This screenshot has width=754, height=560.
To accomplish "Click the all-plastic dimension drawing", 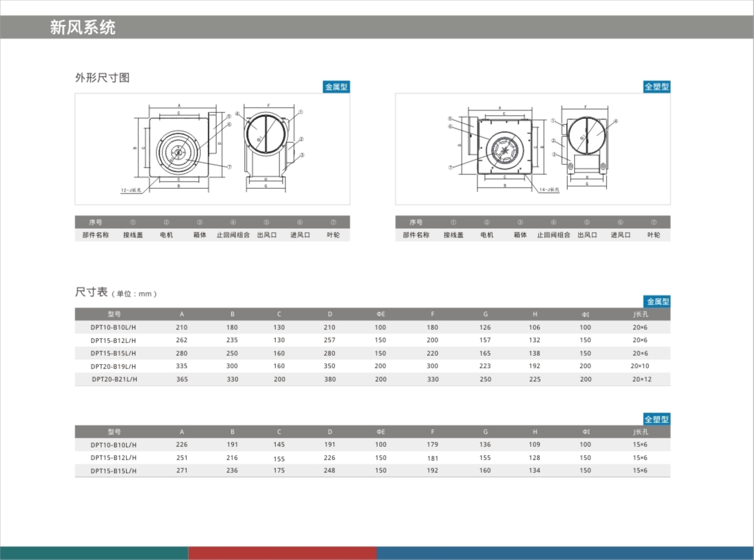I will pyautogui.click(x=532, y=149).
